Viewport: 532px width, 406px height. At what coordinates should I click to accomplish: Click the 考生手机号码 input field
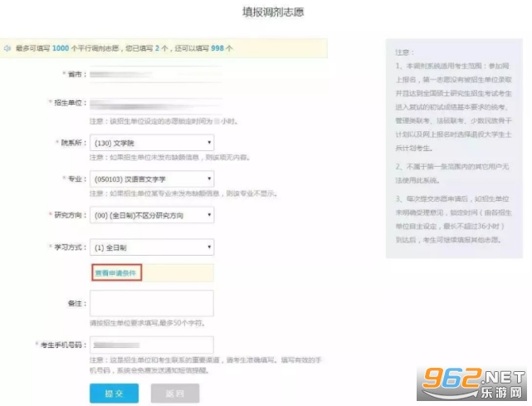coord(152,345)
